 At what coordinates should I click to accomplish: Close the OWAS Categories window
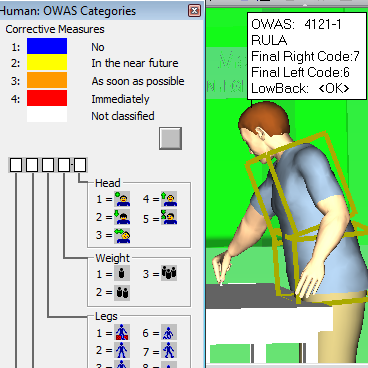(x=194, y=11)
